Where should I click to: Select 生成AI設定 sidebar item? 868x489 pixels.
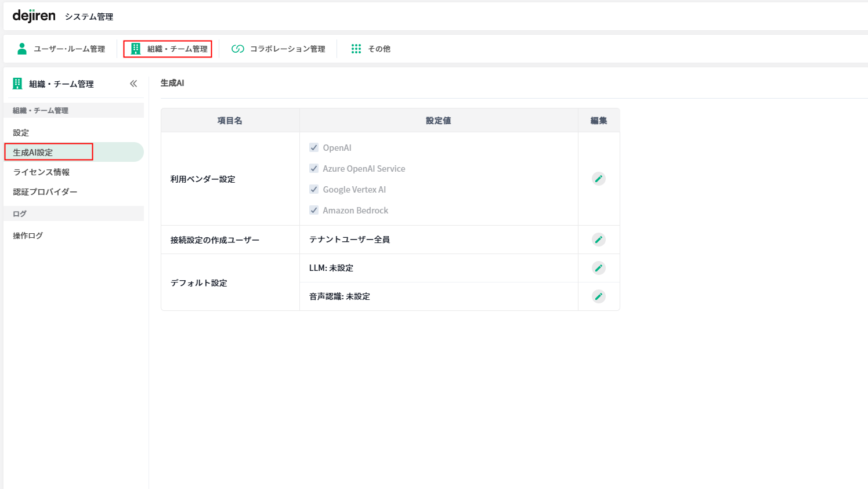pos(33,152)
